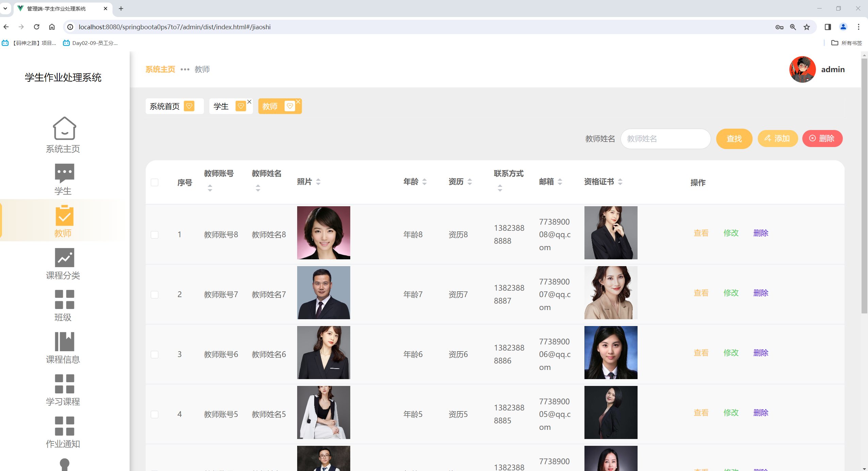Image resolution: width=868 pixels, height=471 pixels.
Task: Click 查看 for 教师账号8 row
Action: point(701,233)
